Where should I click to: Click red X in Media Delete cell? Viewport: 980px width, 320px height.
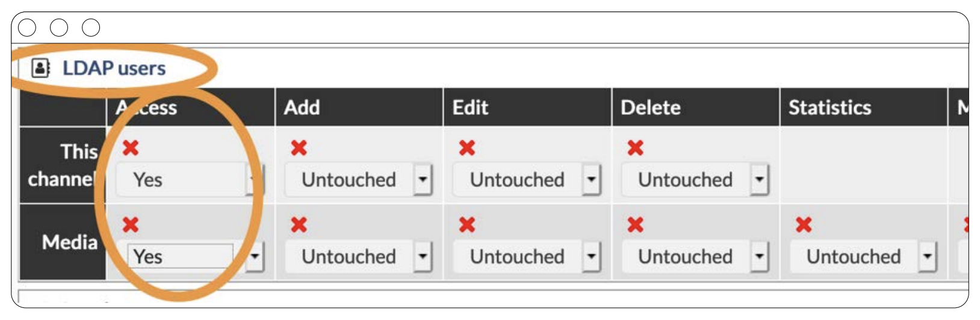636,225
